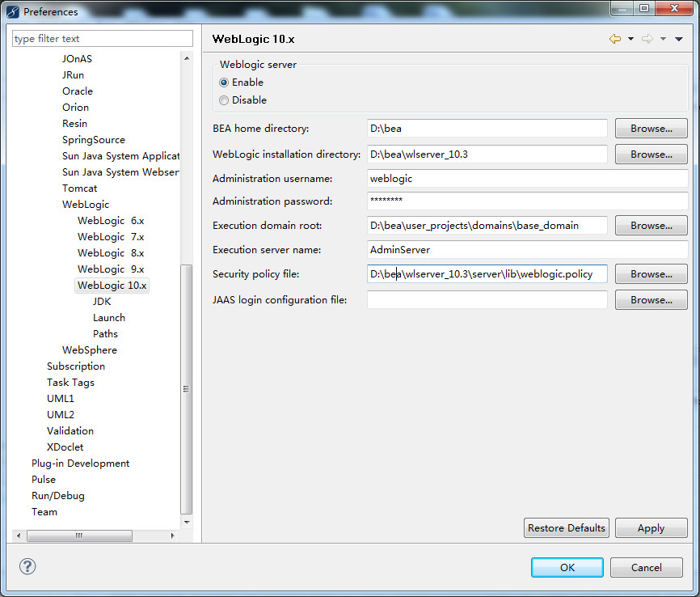
Task: Select Team in the tree
Action: point(44,512)
